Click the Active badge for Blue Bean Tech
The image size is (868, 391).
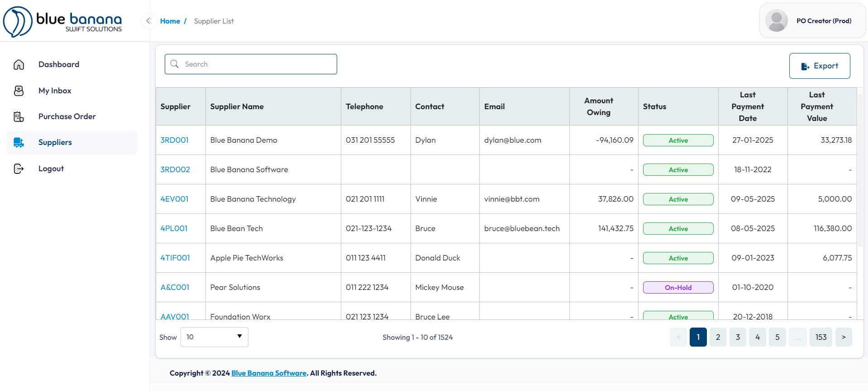(x=678, y=228)
